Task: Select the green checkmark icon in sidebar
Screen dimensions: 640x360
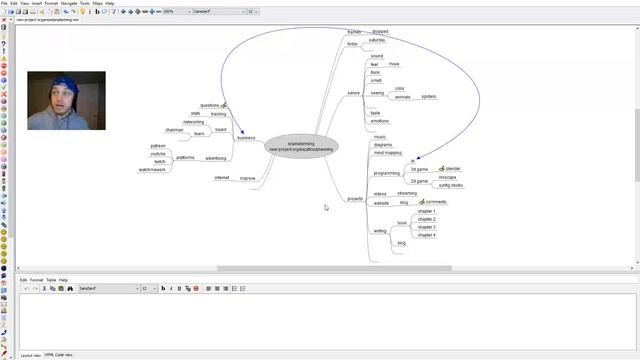Action: pyautogui.click(x=4, y=87)
